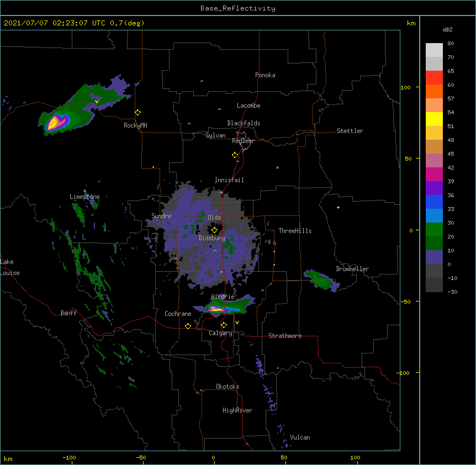Select the slate 0-10 dBZ legend swatch
This screenshot has width=476, height=465.
(434, 257)
